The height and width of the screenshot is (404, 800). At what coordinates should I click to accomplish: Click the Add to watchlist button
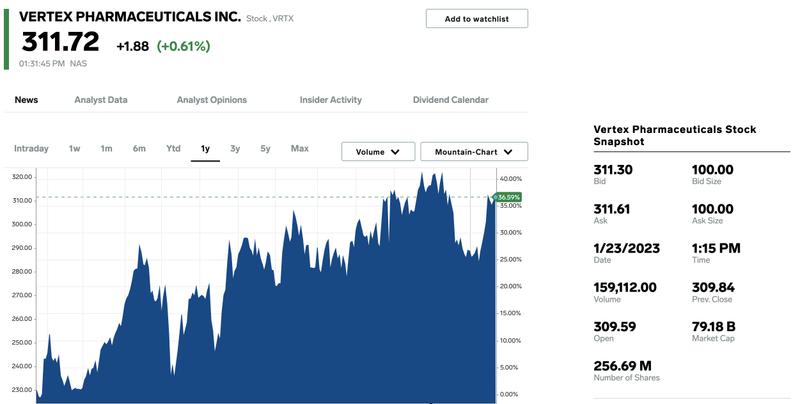point(477,19)
